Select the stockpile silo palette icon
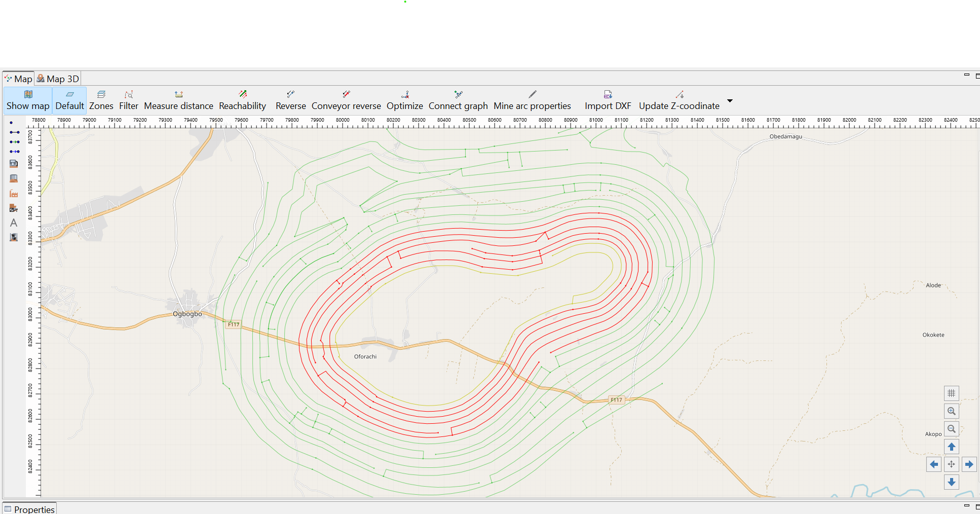The width and height of the screenshot is (980, 514). pyautogui.click(x=14, y=178)
